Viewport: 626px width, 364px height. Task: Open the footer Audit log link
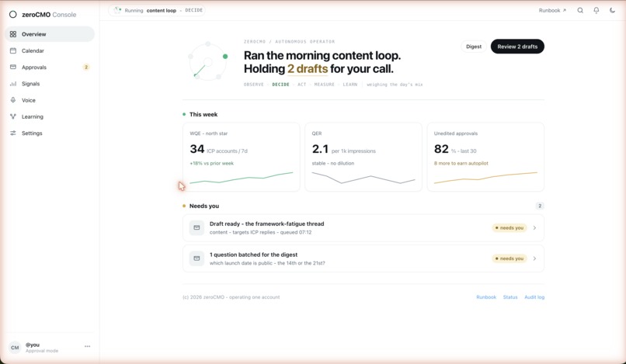pos(534,297)
